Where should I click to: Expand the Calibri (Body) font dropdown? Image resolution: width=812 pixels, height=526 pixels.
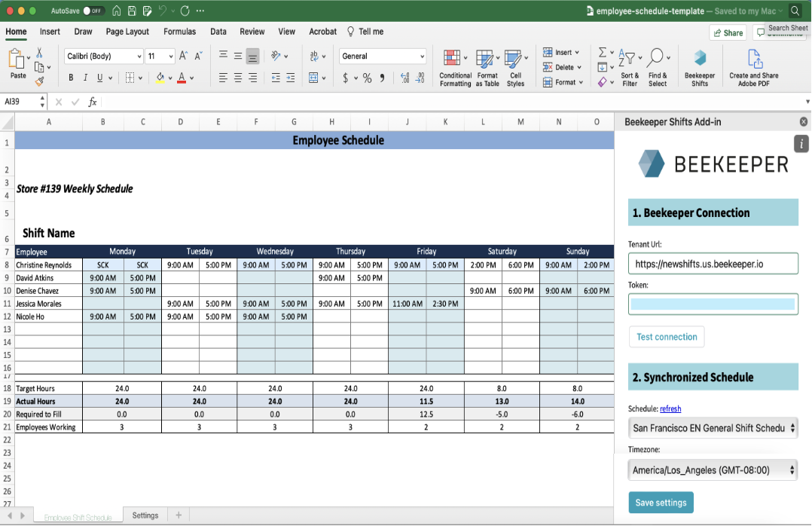139,57
